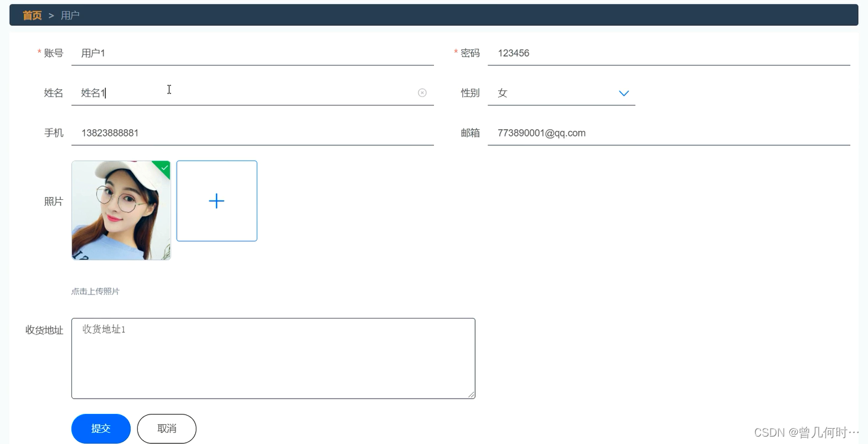
Task: Select the 邮箱 field with 773890001@qq.com
Action: coord(669,133)
